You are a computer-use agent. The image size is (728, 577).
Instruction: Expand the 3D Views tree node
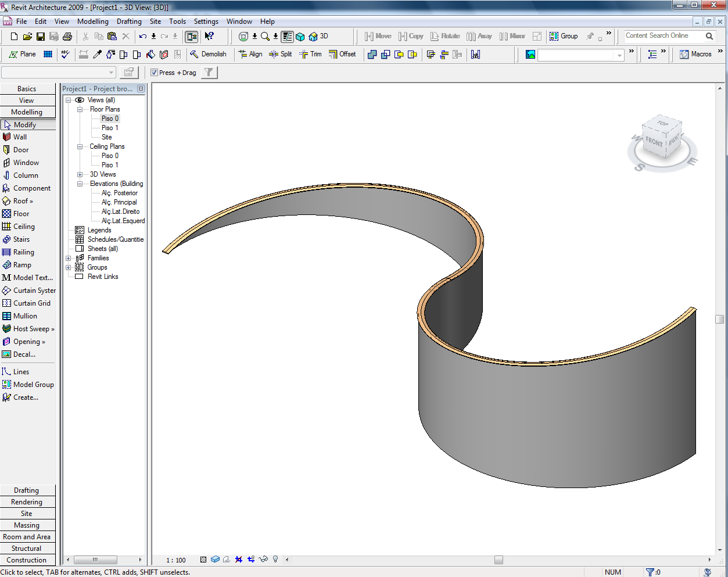pyautogui.click(x=80, y=174)
